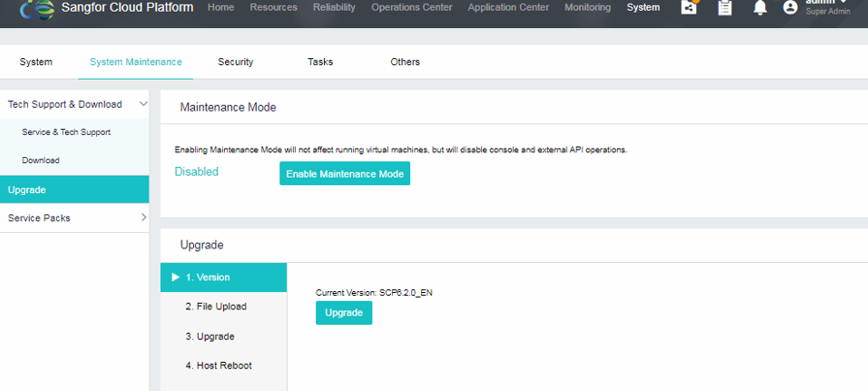Select Download in the sidebar
The image size is (868, 391).
click(41, 160)
